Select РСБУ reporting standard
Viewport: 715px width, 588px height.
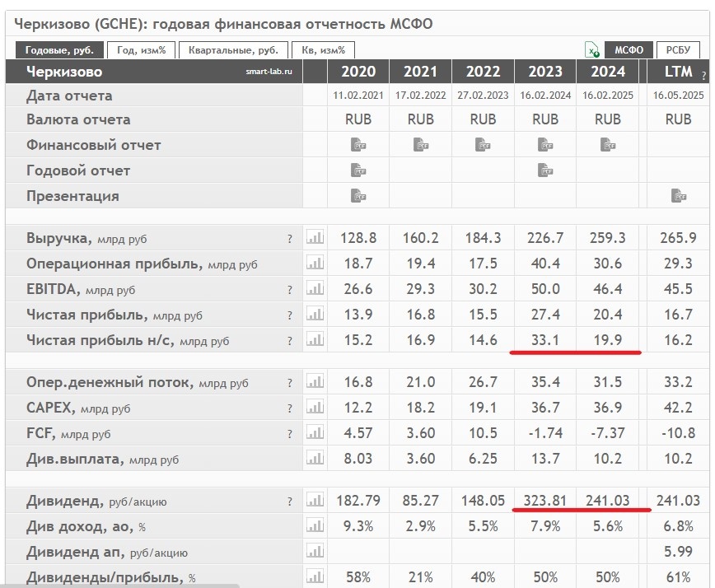678,49
